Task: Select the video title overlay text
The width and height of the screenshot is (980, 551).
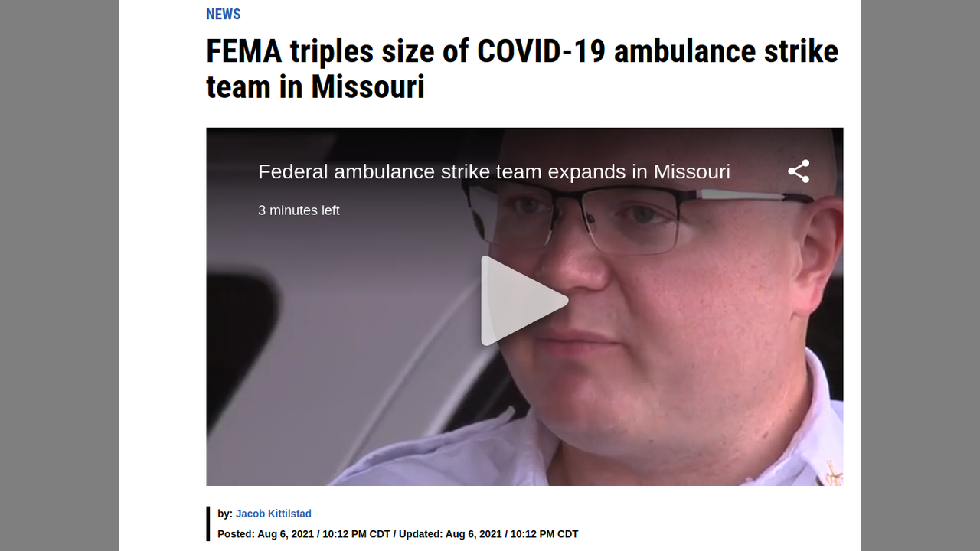Action: (494, 171)
